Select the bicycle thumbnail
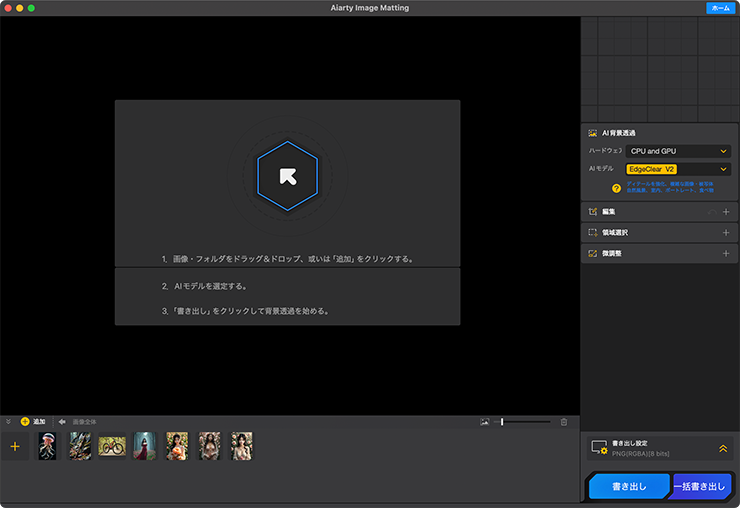The width and height of the screenshot is (740, 508). [x=112, y=446]
